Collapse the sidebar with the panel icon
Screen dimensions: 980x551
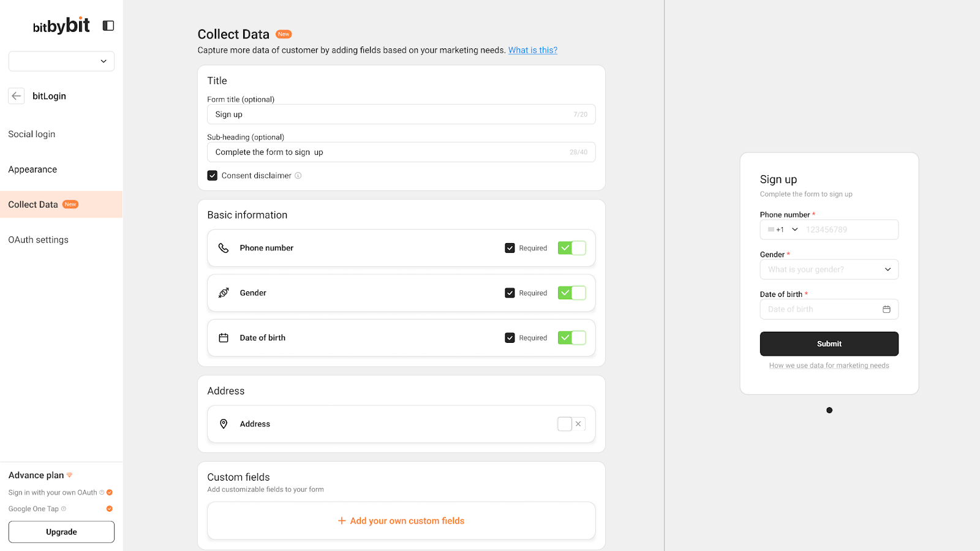pos(108,26)
